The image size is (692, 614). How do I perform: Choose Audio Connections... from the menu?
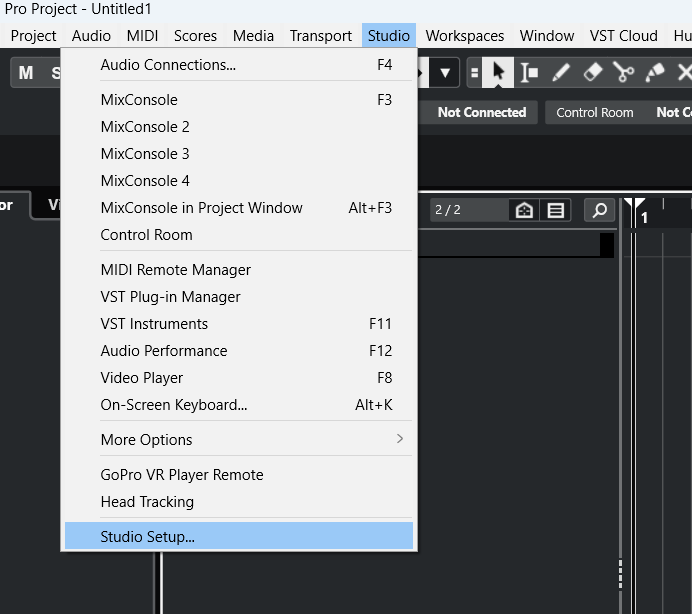(x=239, y=65)
